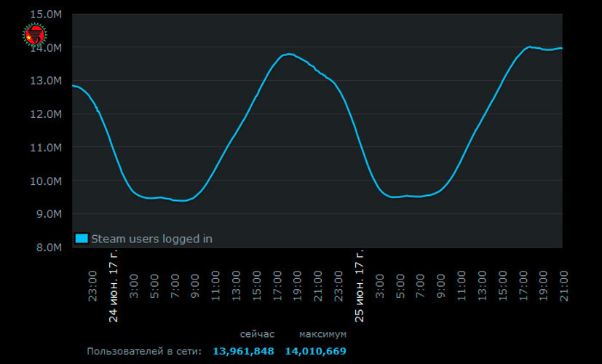Click the 12.0M y-axis label

click(46, 114)
